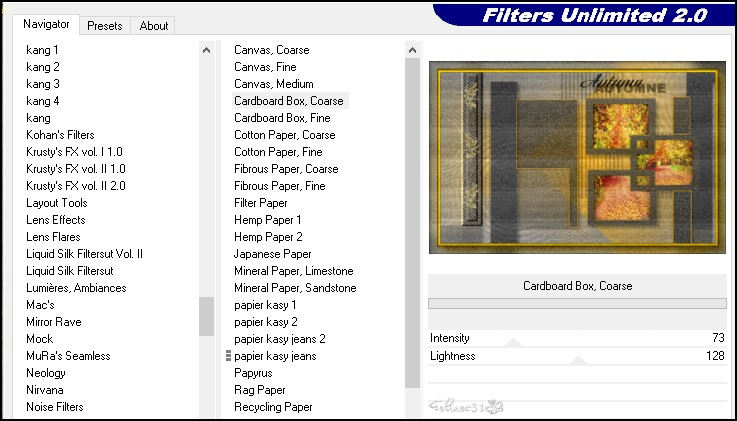Pick the 'Hemp Paper 1' effect
The height and width of the screenshot is (421, 737).
[267, 220]
